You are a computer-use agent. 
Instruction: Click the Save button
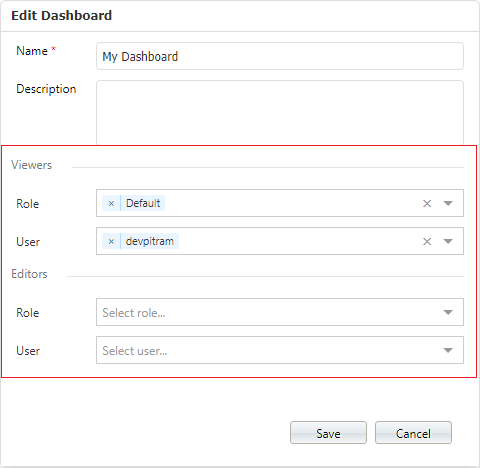point(328,433)
